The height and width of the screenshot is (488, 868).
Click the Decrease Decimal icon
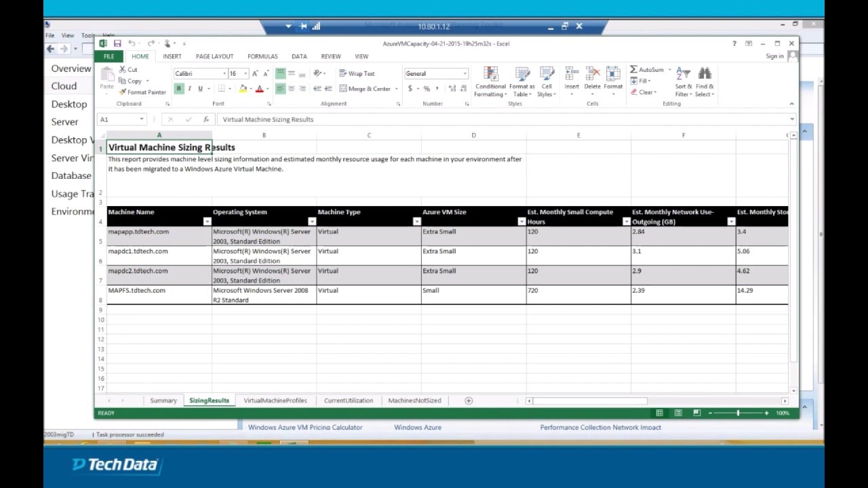pos(463,89)
